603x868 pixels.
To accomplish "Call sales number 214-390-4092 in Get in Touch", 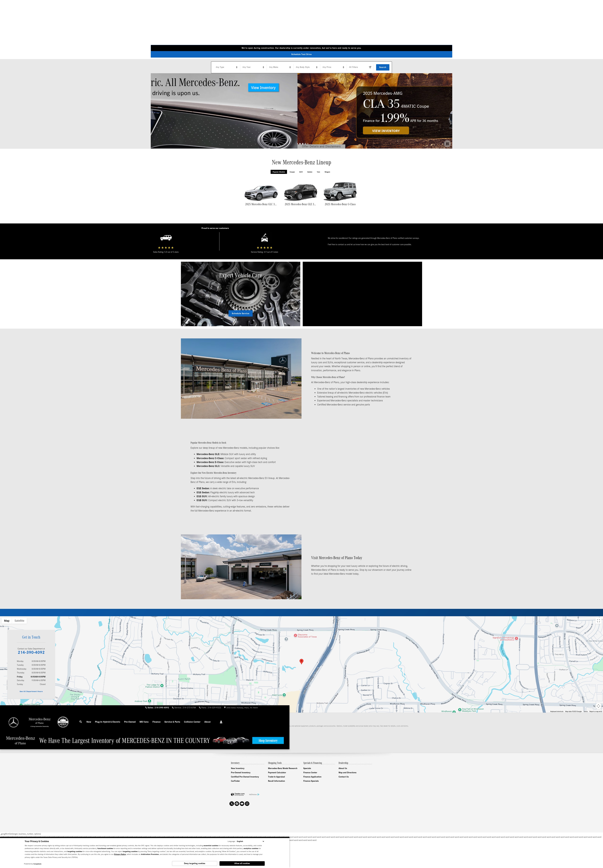I will click(x=31, y=652).
